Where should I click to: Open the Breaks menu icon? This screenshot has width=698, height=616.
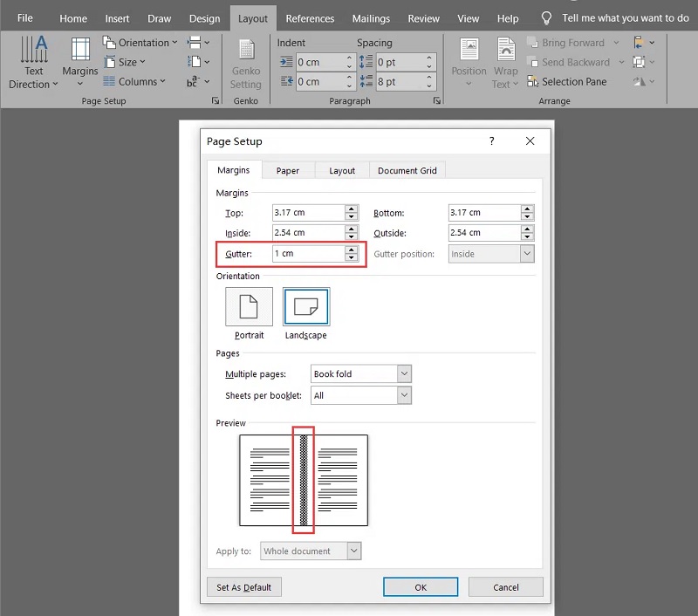coord(198,43)
